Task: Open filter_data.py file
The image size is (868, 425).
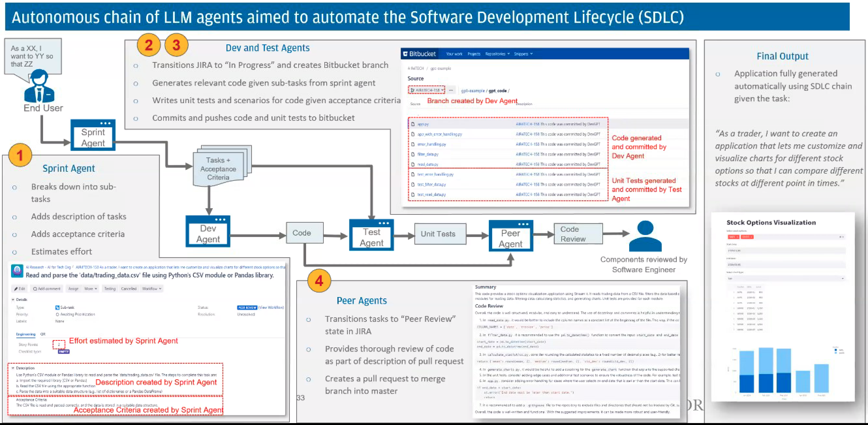Action: click(x=428, y=154)
